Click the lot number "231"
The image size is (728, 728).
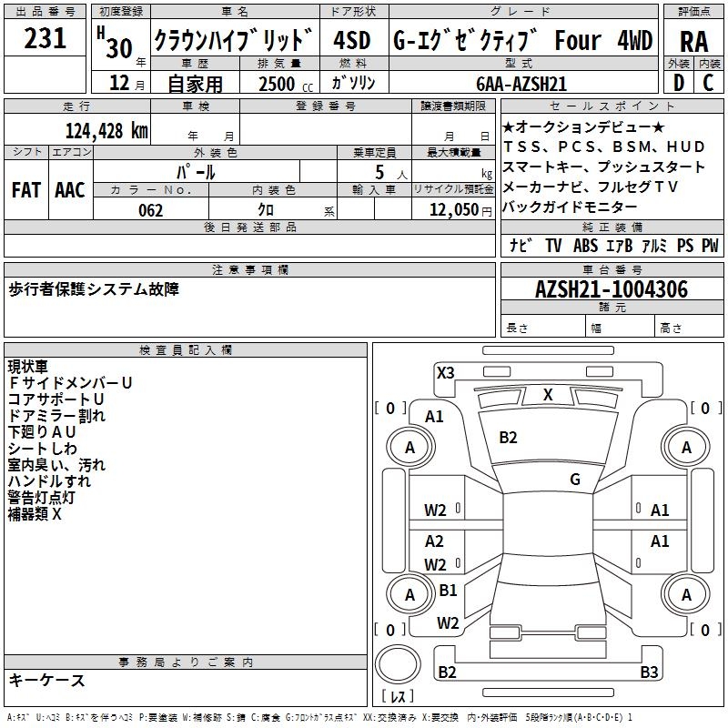[45, 38]
